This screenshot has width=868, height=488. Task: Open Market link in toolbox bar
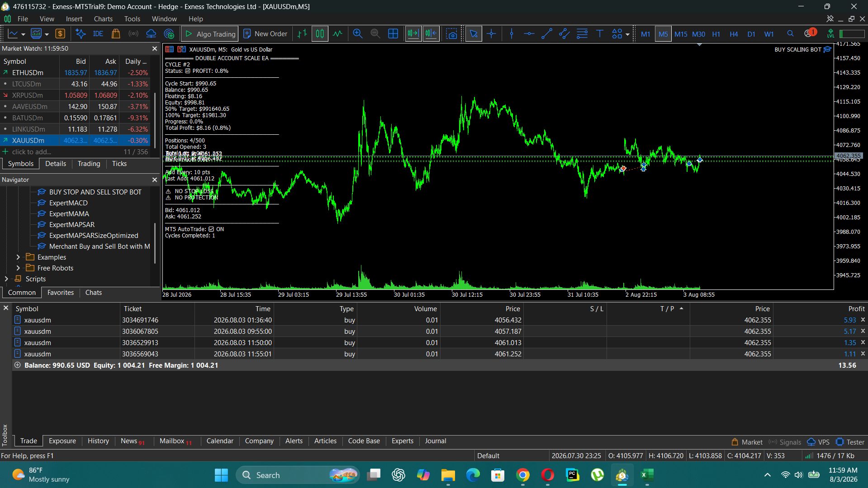[747, 442]
